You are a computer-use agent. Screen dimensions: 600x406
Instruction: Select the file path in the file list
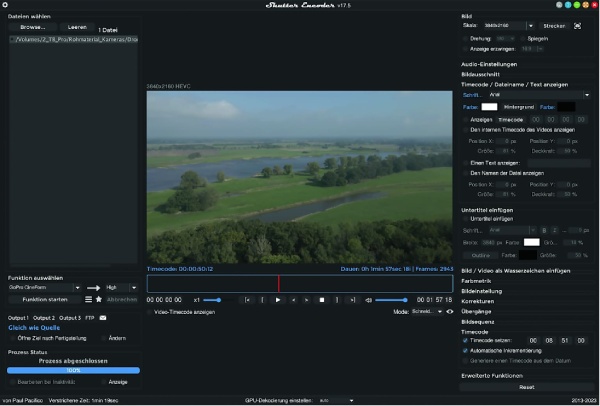[x=73, y=39]
